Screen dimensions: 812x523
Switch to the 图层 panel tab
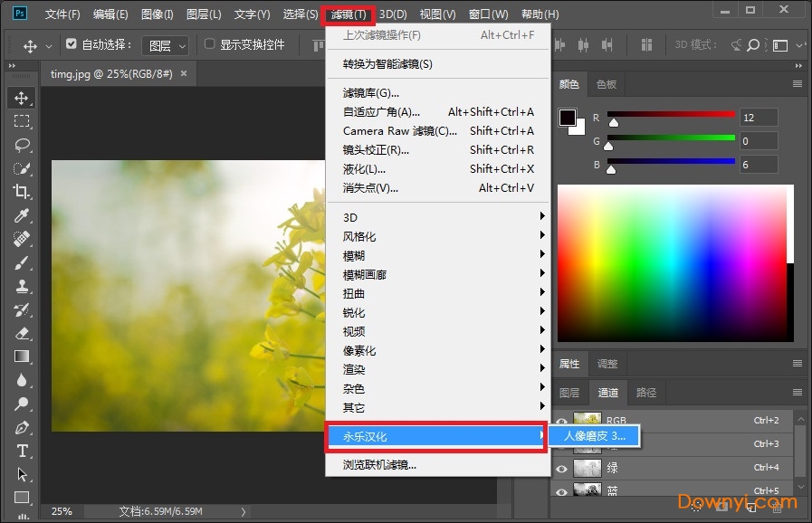(x=569, y=393)
